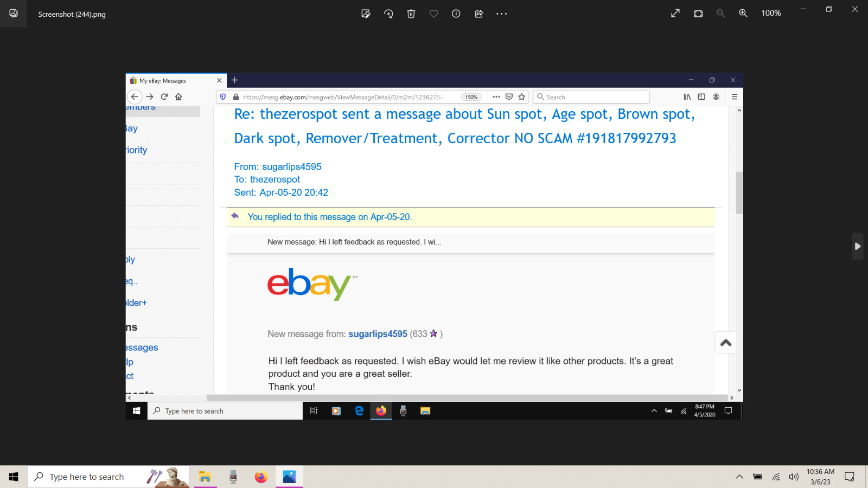The width and height of the screenshot is (868, 488).
Task: Click the Firefox back arrow in screenshot
Action: point(135,97)
